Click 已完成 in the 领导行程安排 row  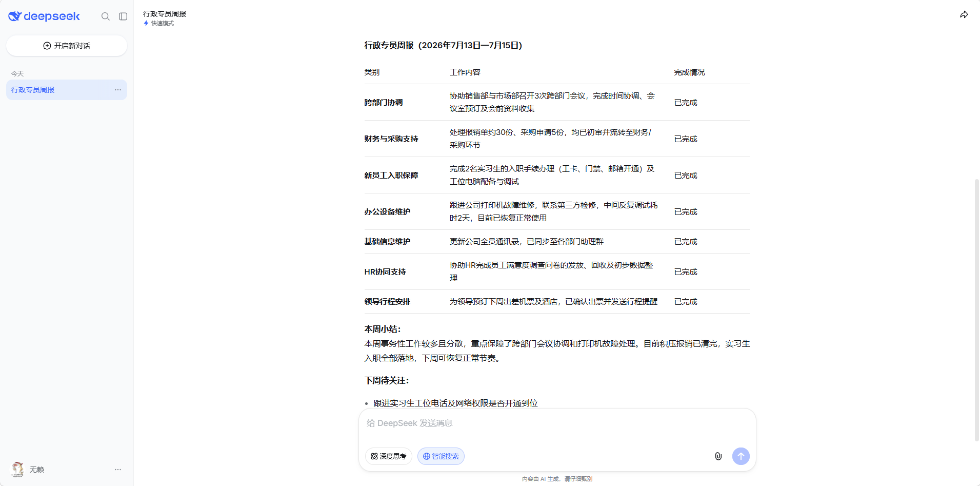point(686,302)
